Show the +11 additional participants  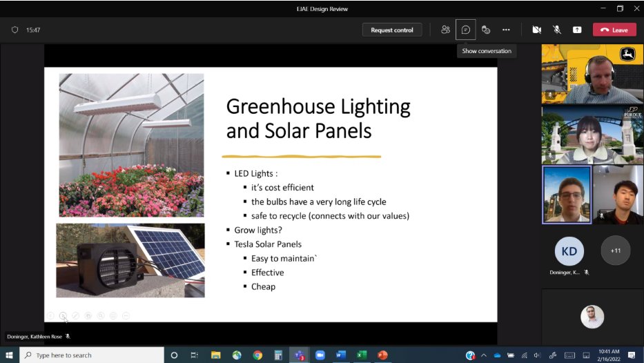click(x=615, y=251)
